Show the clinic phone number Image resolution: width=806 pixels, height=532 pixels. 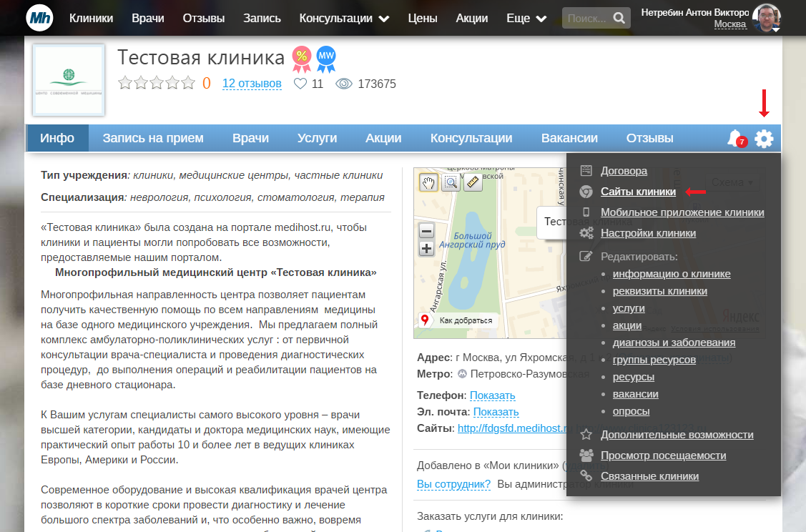coord(493,395)
